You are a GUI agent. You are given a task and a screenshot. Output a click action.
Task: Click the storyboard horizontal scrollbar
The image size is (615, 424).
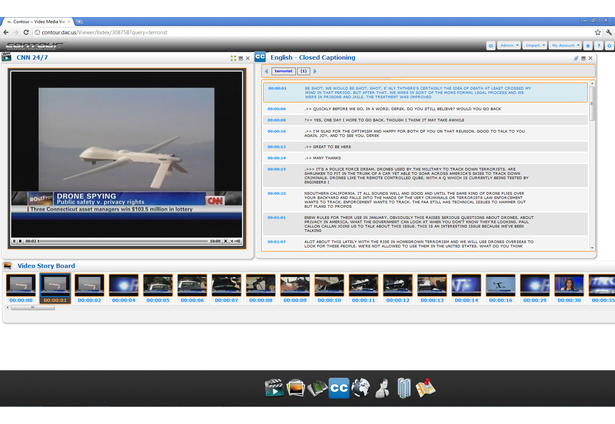pyautogui.click(x=33, y=308)
